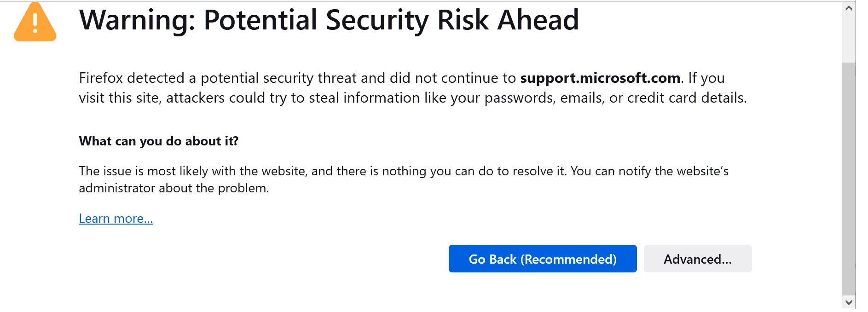Click the text line beginning The issue is most likely
This screenshot has height=312, width=868.
coord(404,171)
